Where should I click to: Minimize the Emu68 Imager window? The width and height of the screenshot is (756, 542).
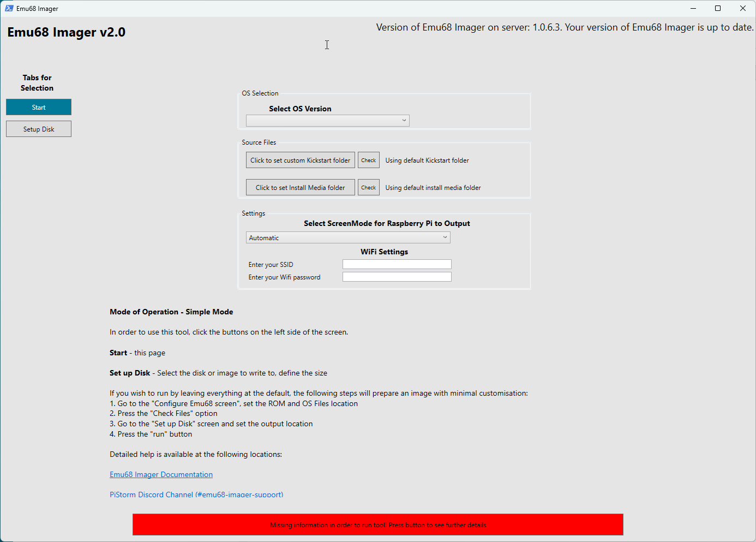point(693,8)
